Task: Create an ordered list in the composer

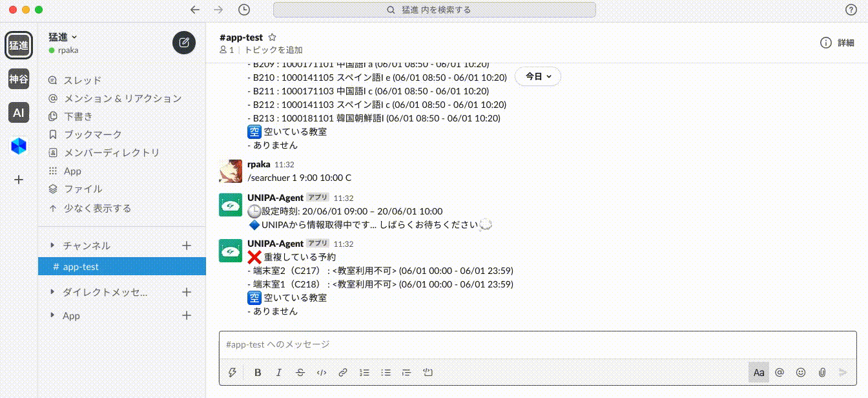Action: (364, 372)
